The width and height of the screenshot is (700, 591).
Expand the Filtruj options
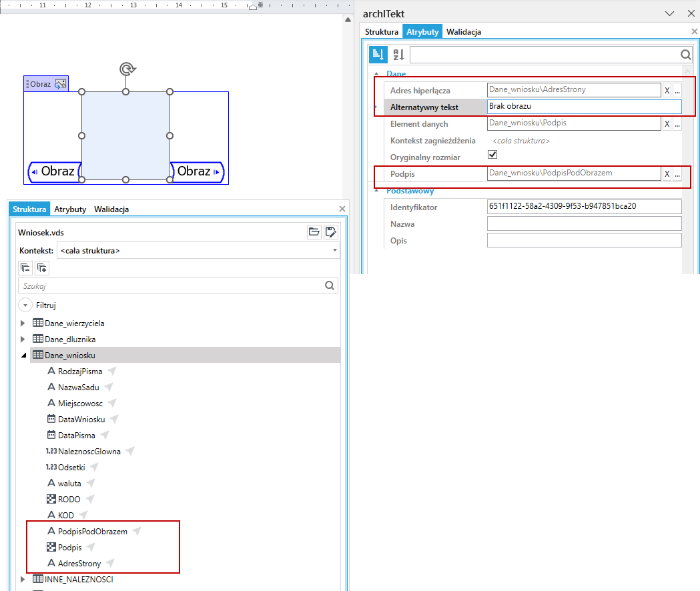[25, 306]
